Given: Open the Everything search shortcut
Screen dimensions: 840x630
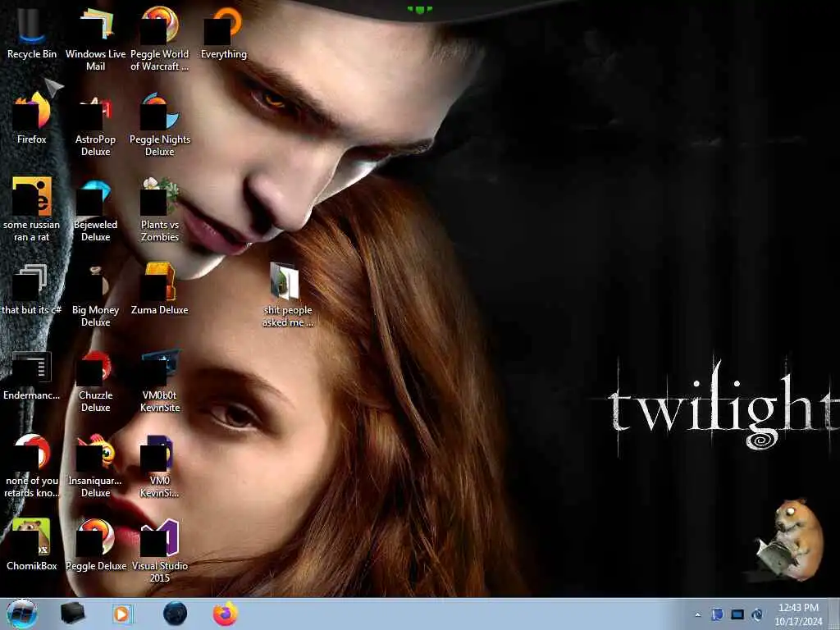Looking at the screenshot, I should [223, 33].
